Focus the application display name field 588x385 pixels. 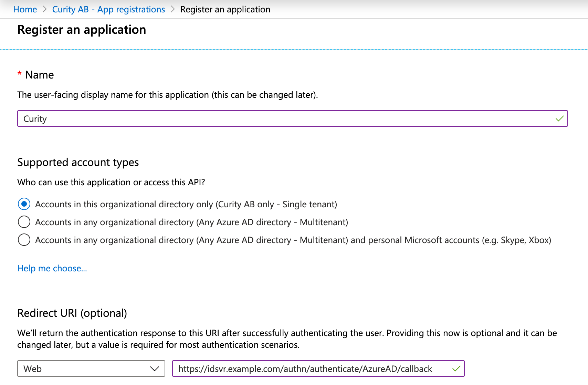point(207,118)
